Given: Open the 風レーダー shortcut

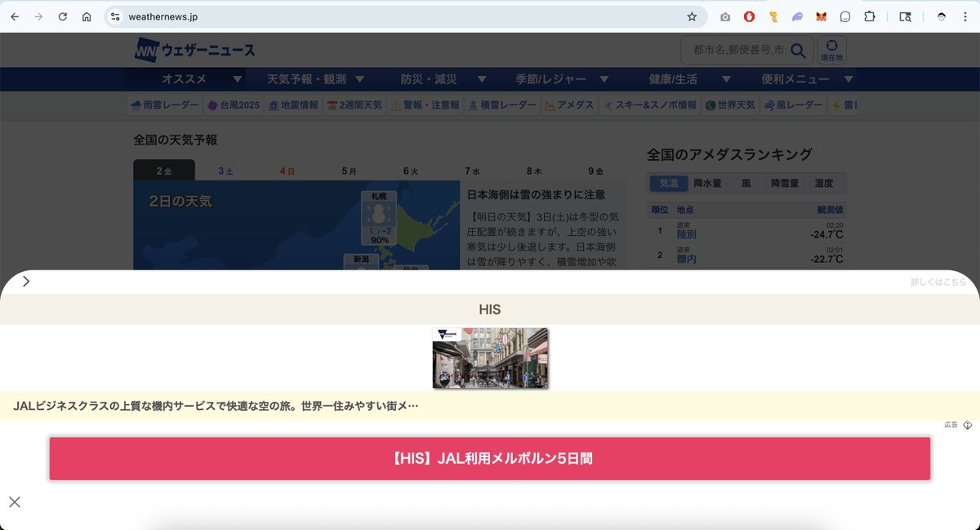Looking at the screenshot, I should 792,105.
